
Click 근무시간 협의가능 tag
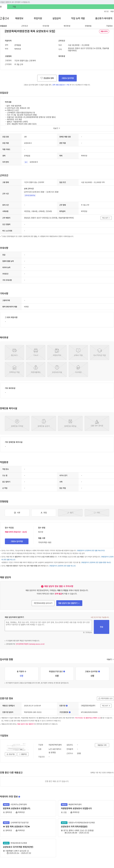tap(30, 195)
